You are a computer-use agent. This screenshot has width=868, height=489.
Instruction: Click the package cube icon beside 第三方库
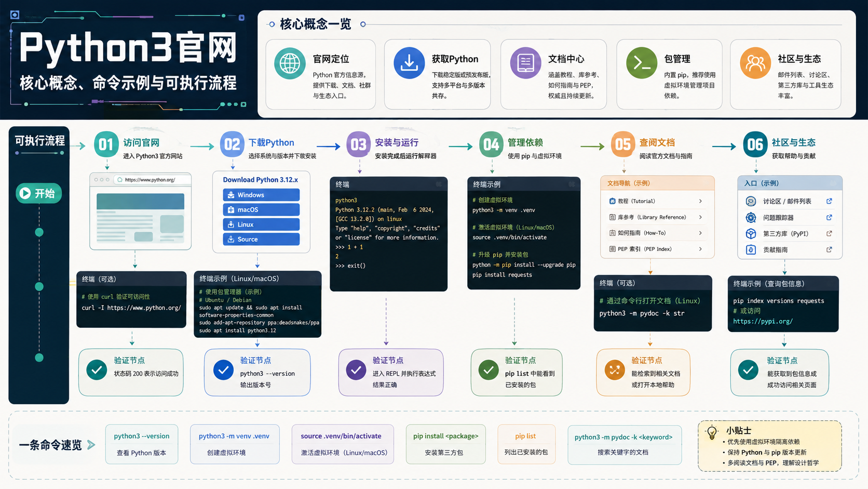point(751,233)
